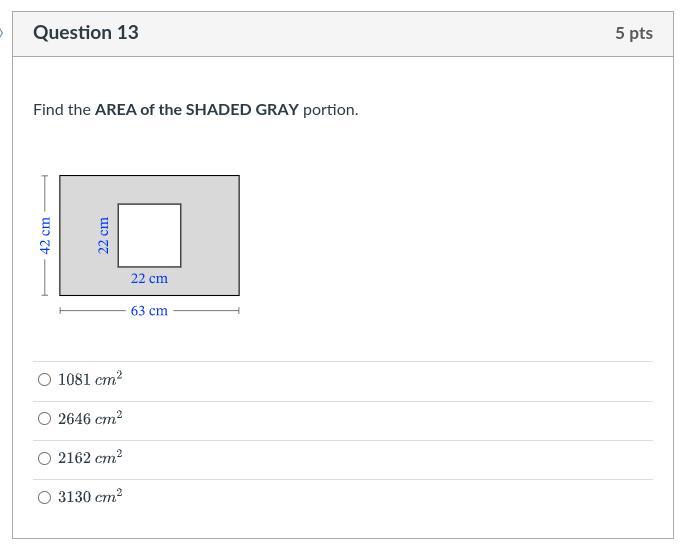Choose the 2646 cm² radio option
The image size is (683, 551).
coord(44,419)
